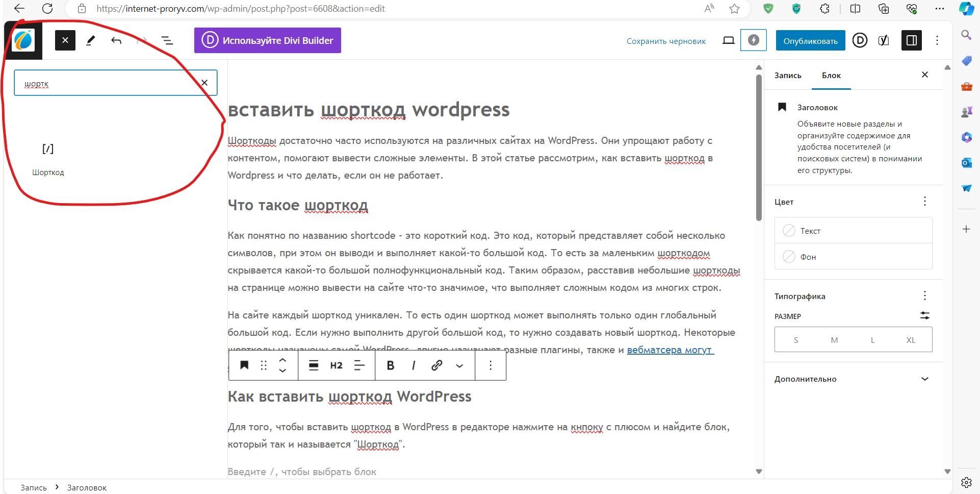Image resolution: width=980 pixels, height=494 pixels.
Task: Open more rich text formatting options
Action: pyautogui.click(x=459, y=365)
